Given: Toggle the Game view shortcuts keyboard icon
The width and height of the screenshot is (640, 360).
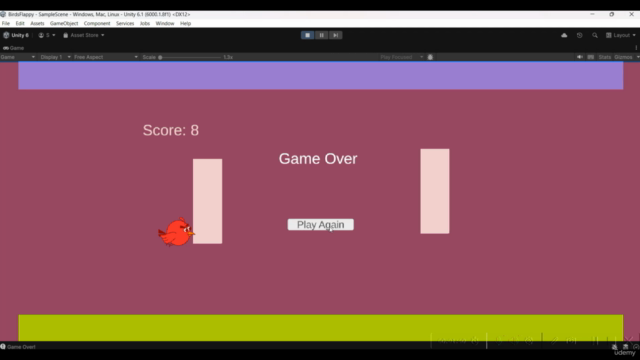Looking at the screenshot, I should 591,57.
